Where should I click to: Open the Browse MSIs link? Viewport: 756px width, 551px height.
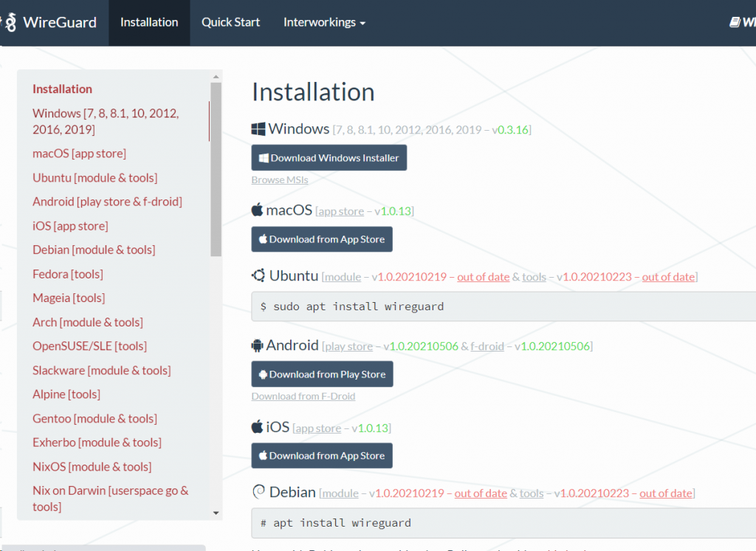pos(280,180)
